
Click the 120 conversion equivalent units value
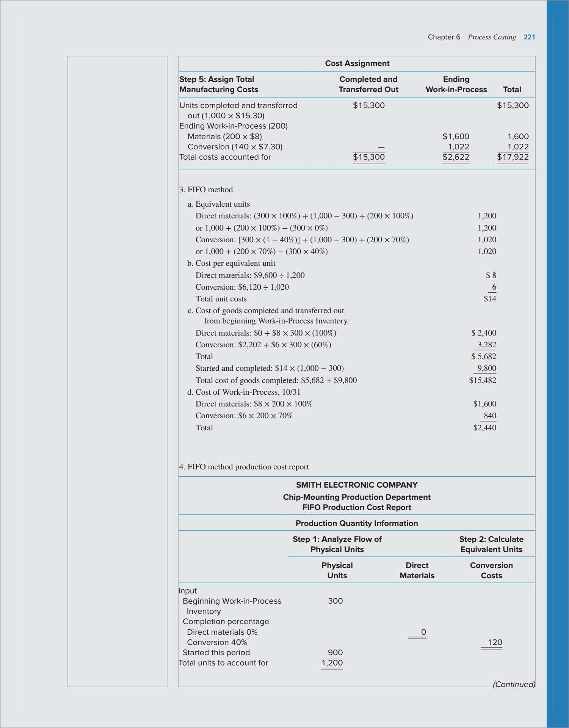click(495, 642)
